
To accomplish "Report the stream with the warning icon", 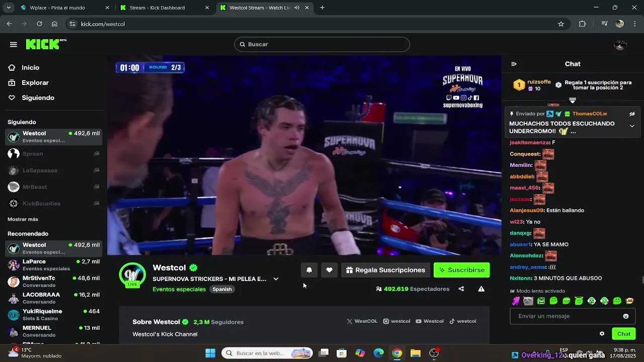I will (481, 289).
